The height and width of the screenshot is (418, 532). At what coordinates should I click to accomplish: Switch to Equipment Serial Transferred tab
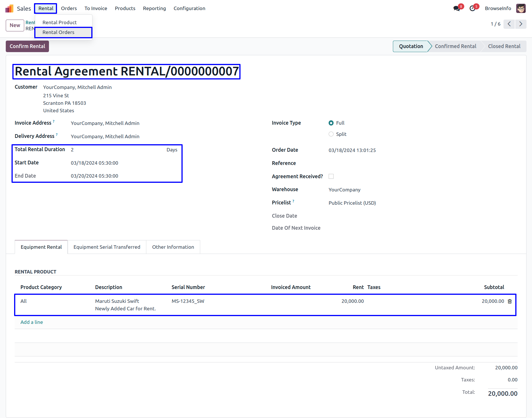click(x=107, y=247)
